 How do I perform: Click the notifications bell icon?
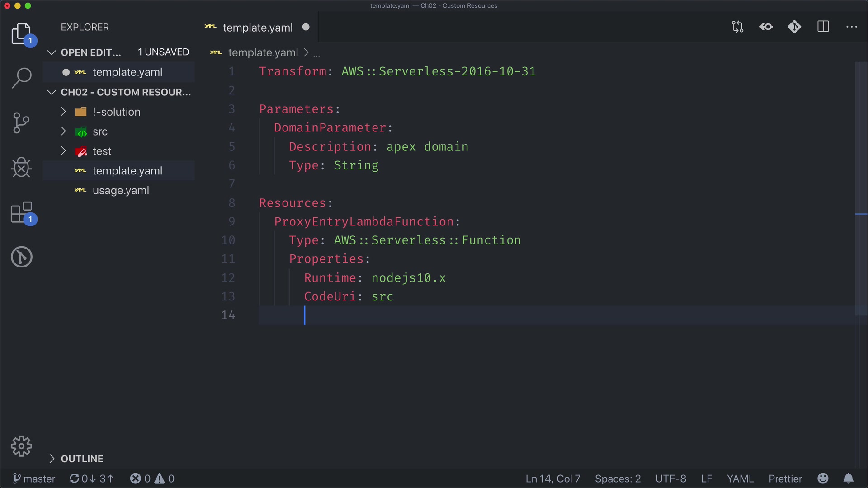click(849, 479)
